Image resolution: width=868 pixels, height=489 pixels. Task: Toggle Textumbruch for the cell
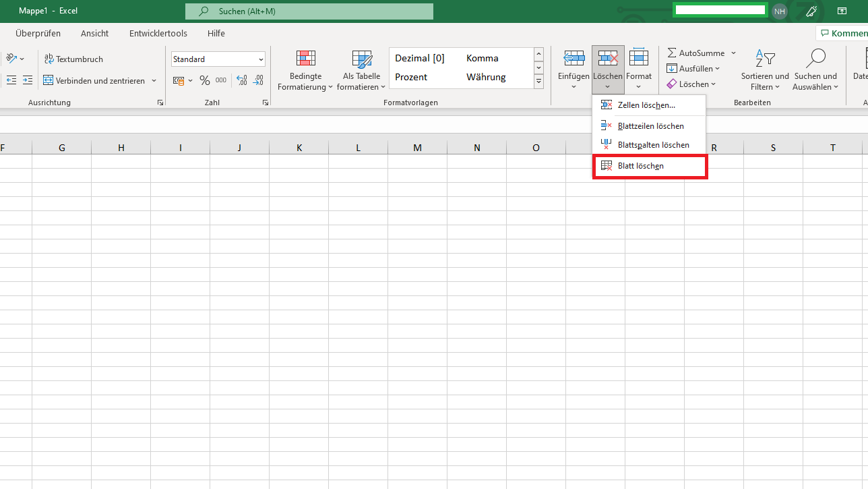click(x=73, y=59)
